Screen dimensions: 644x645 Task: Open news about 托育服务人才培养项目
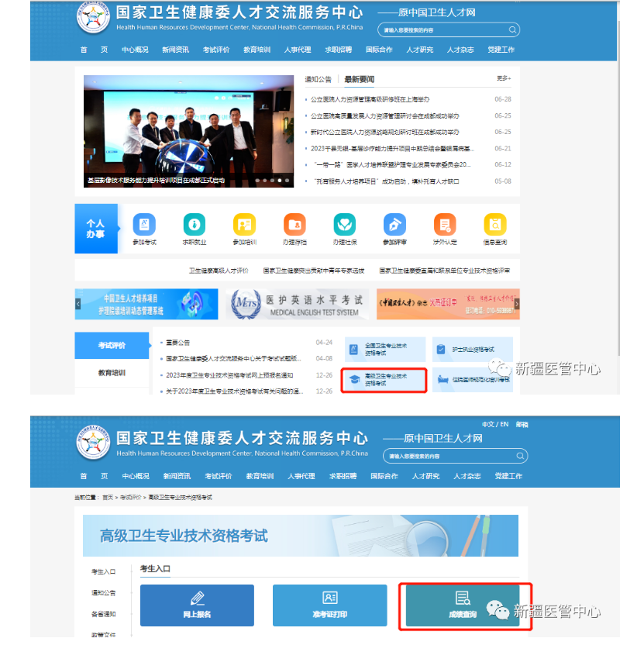click(386, 181)
